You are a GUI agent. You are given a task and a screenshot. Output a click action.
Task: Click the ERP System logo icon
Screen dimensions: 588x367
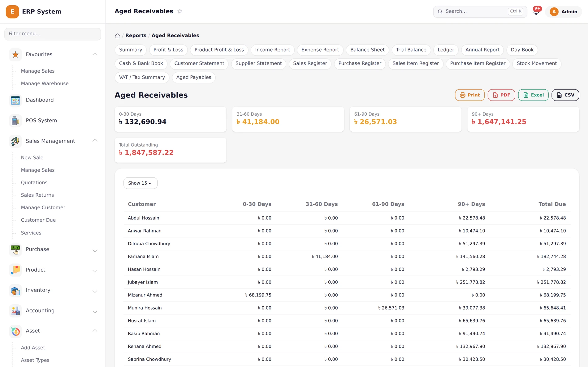pos(12,11)
